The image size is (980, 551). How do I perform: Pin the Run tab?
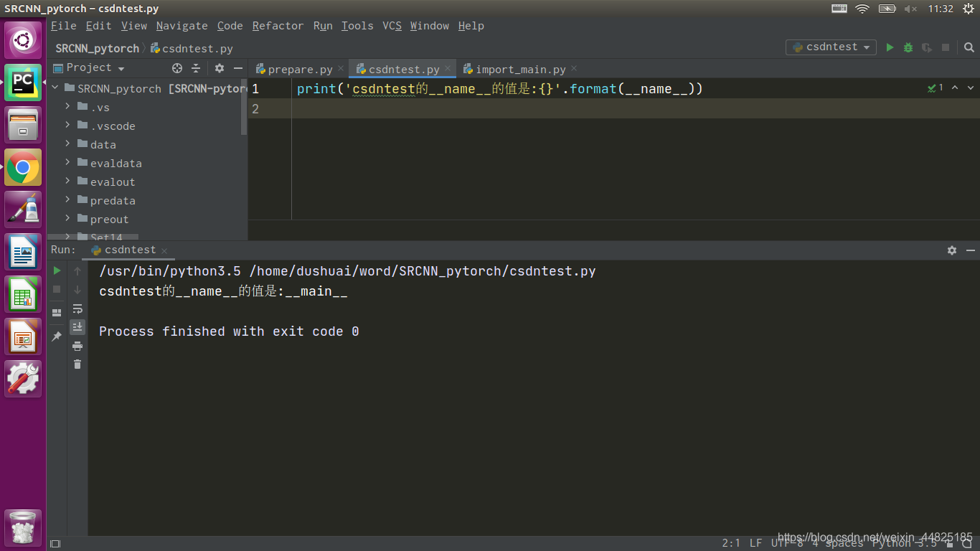point(57,336)
